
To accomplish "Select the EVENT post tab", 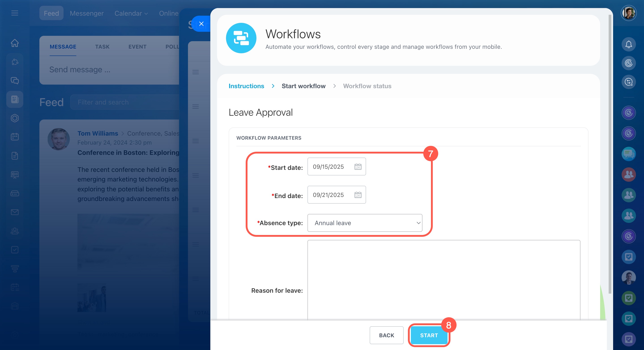I will [137, 47].
